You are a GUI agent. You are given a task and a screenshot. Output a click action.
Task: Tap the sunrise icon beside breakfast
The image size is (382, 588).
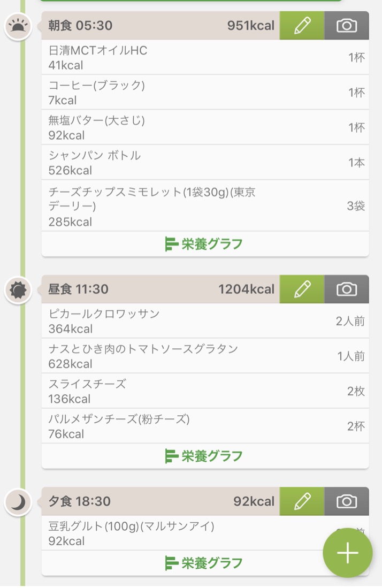click(x=18, y=26)
